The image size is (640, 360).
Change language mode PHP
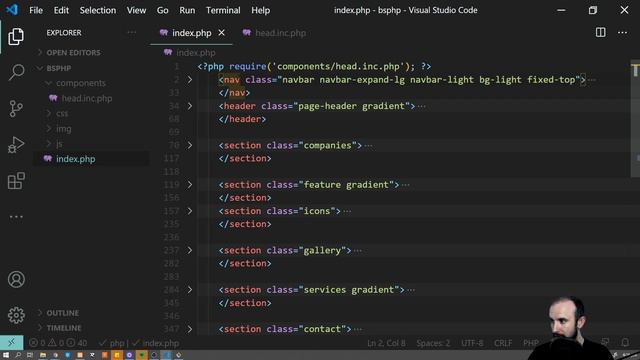coord(531,343)
